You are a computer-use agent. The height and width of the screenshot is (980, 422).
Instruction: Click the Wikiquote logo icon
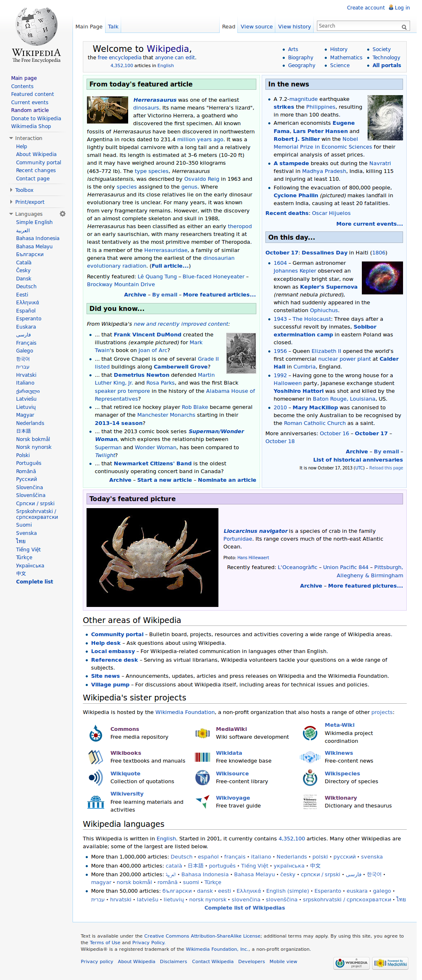click(x=96, y=777)
